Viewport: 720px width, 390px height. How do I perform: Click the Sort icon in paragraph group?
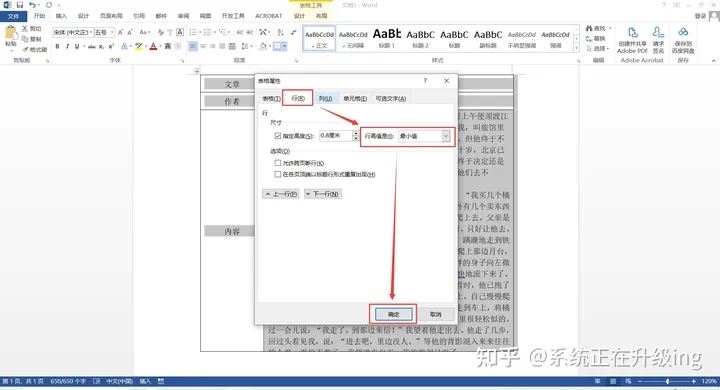point(281,32)
